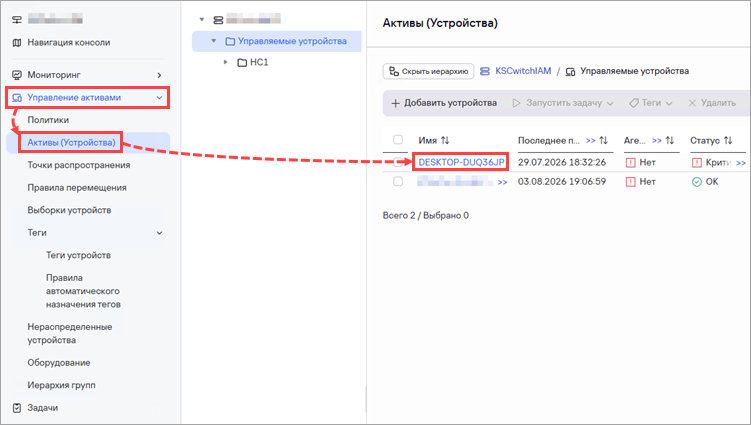Screen dimensions: 751x425
Task: Toggle the select-all checkbox in table header
Action: 398,139
